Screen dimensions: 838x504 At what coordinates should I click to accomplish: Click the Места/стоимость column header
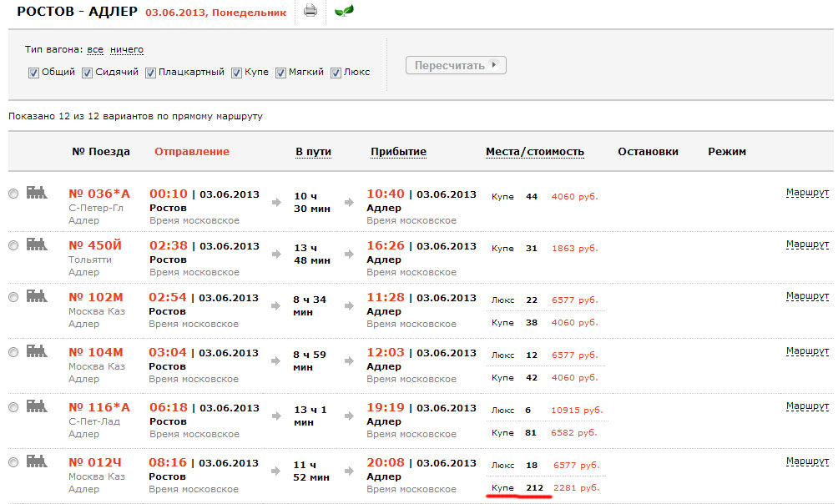[x=534, y=152]
